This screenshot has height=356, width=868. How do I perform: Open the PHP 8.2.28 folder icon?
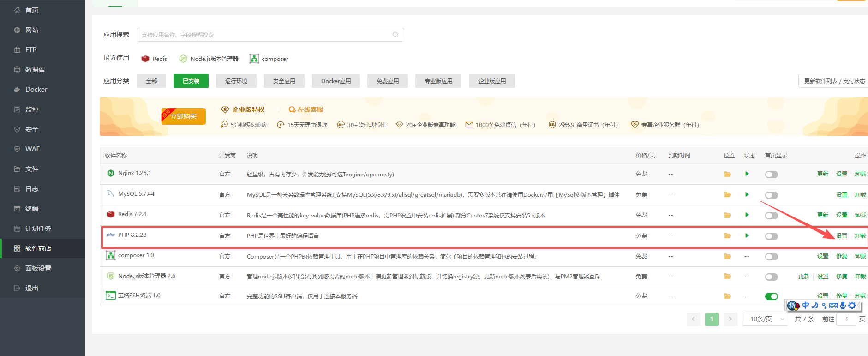[x=727, y=235]
